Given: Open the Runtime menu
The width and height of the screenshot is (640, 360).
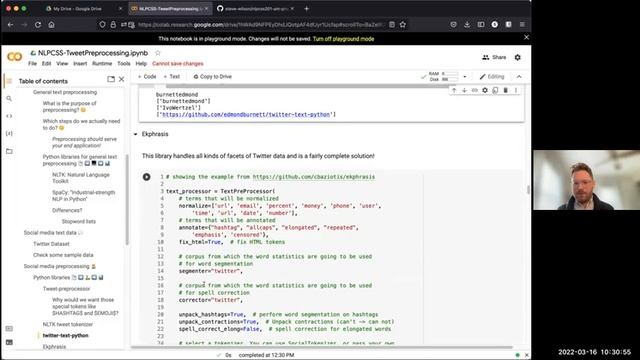Looking at the screenshot, I should pos(102,64).
